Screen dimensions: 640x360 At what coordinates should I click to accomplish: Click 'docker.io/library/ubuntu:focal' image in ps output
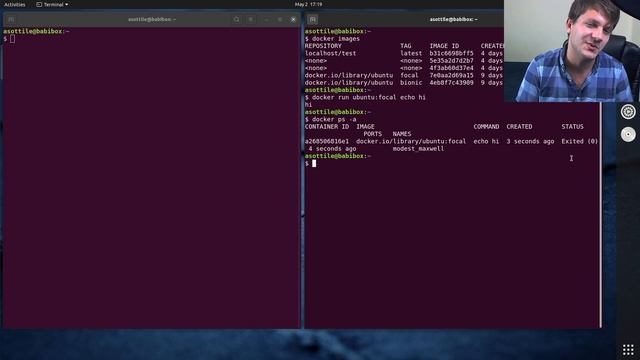click(x=411, y=142)
